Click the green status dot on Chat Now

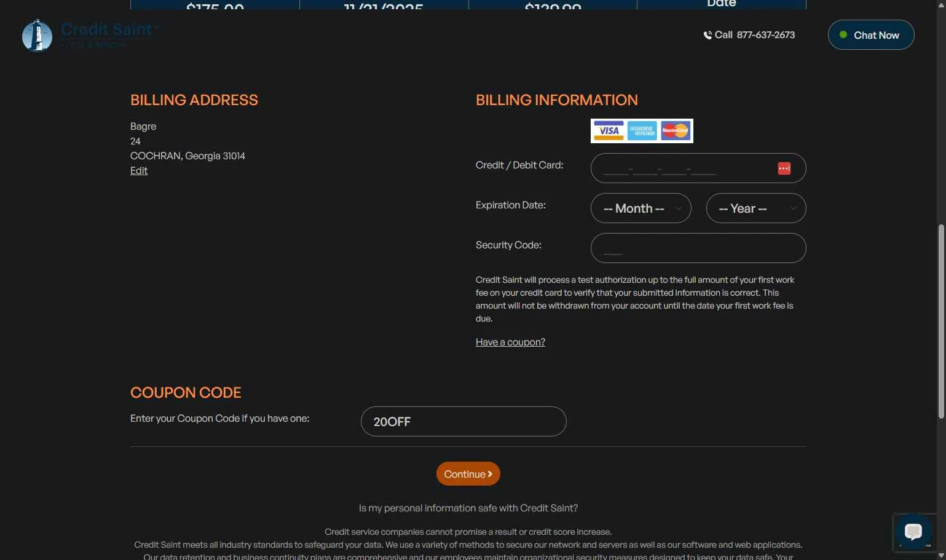click(843, 35)
